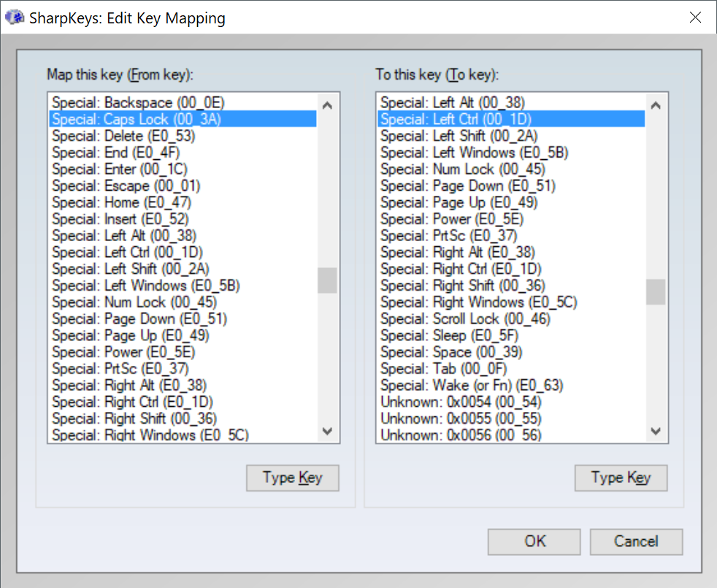Select Enter (00_1C) in From key list

coord(183,169)
